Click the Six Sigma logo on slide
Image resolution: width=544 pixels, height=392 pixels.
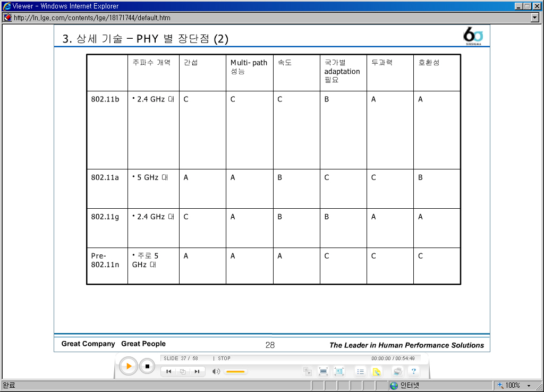[473, 36]
